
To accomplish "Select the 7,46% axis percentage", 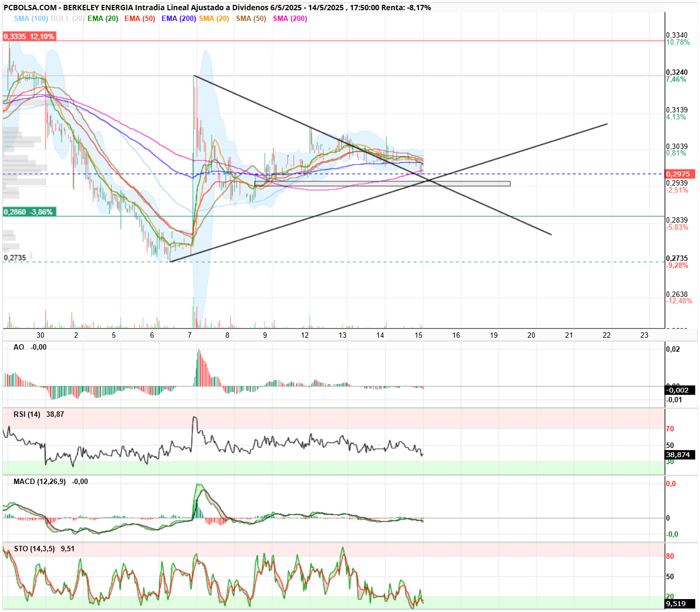I will [676, 79].
